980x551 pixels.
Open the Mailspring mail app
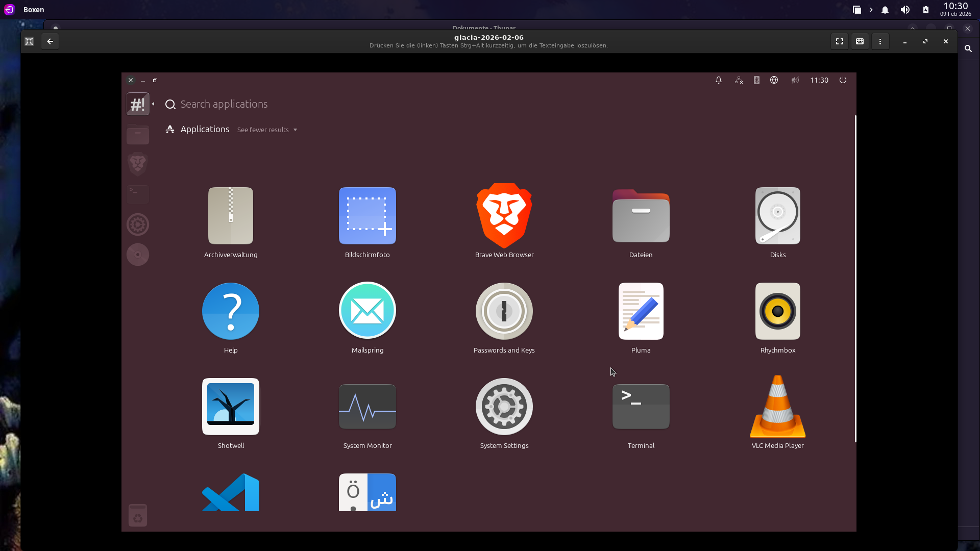367,311
